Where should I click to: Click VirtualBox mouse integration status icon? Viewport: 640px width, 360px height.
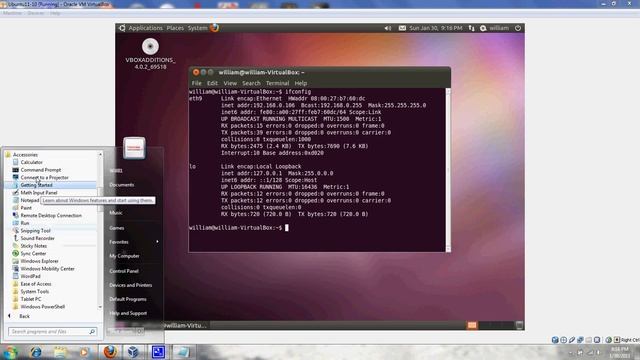point(609,340)
